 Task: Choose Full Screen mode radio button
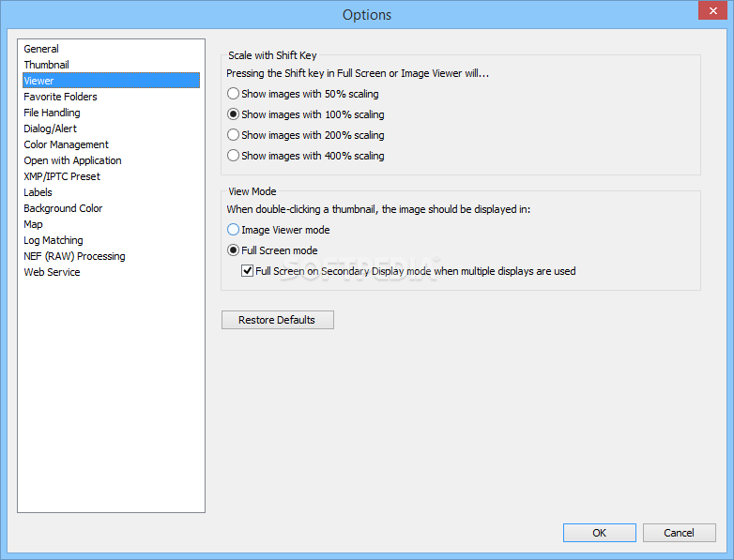tap(233, 250)
